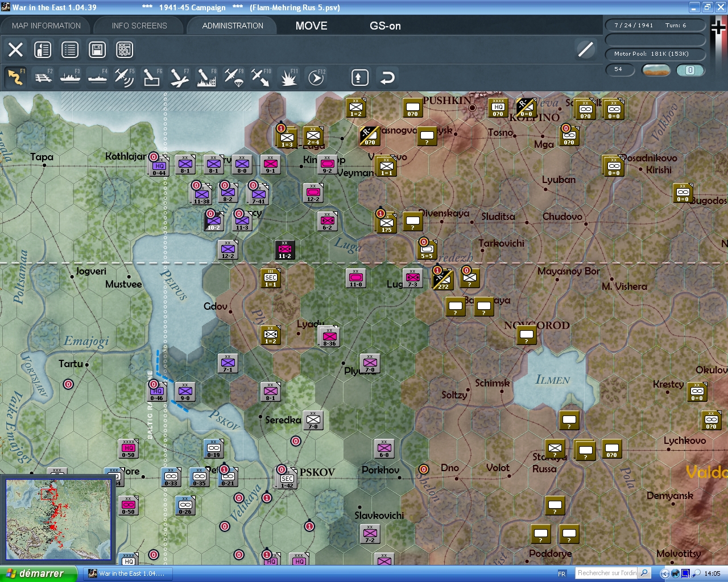Select the F5 Air Recon mode icon

[125, 77]
